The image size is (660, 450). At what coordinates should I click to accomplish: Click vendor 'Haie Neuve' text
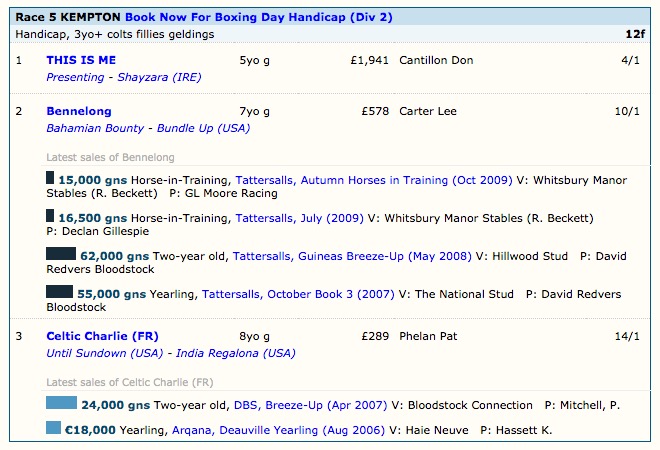point(437,430)
